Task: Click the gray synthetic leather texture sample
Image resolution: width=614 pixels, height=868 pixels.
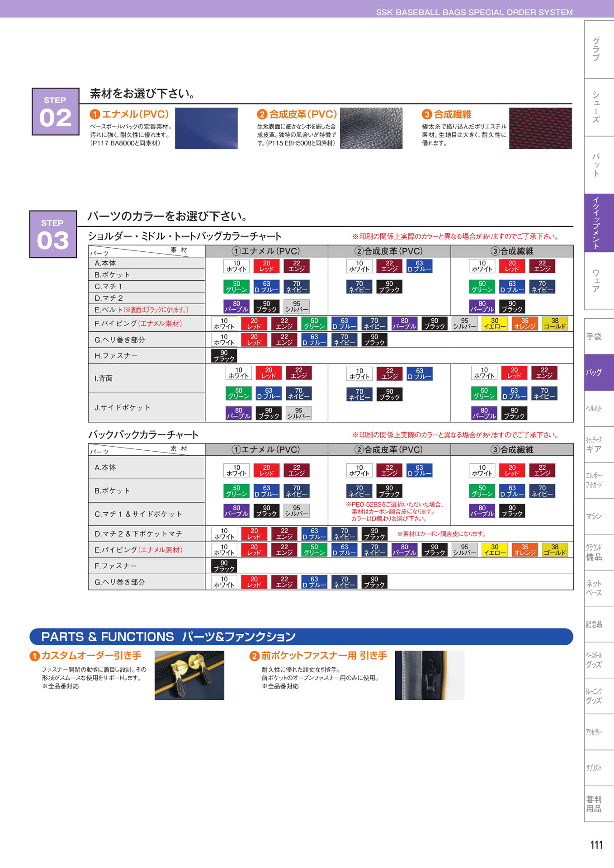Action: (x=371, y=128)
